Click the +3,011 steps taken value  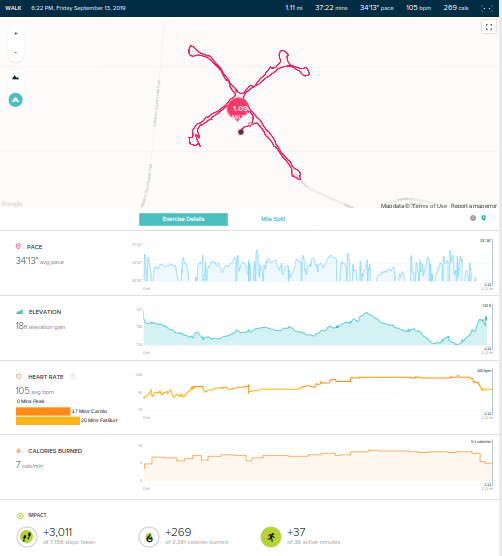click(x=58, y=532)
